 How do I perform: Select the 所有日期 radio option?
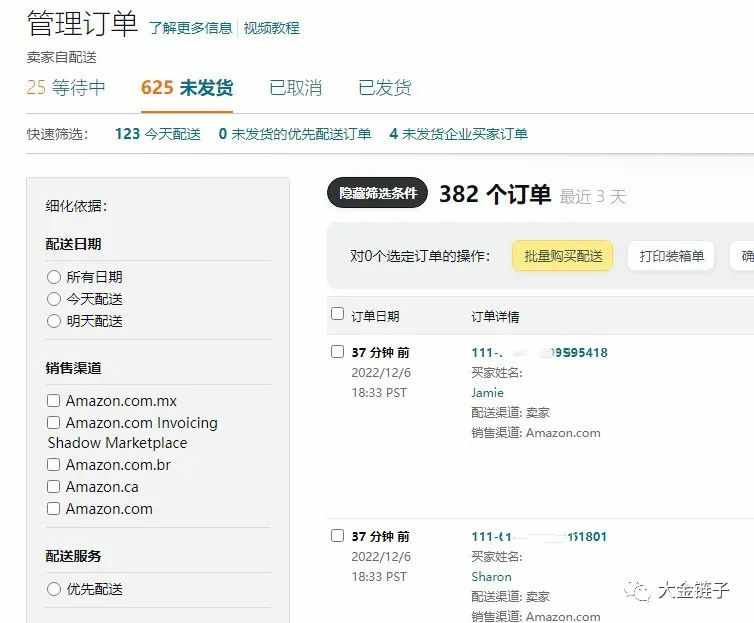point(54,277)
